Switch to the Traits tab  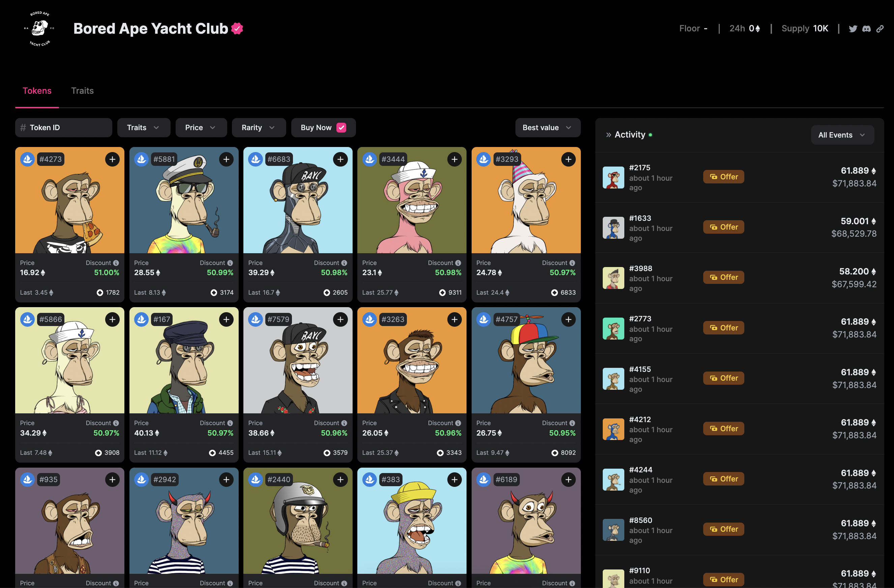pos(82,91)
